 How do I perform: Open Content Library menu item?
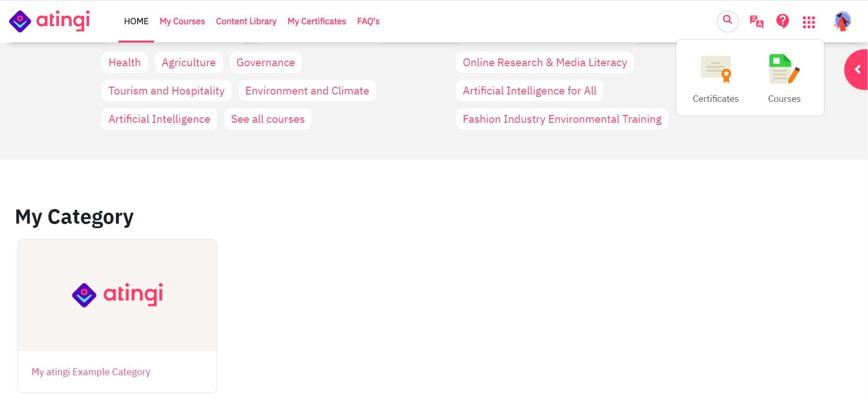[246, 21]
